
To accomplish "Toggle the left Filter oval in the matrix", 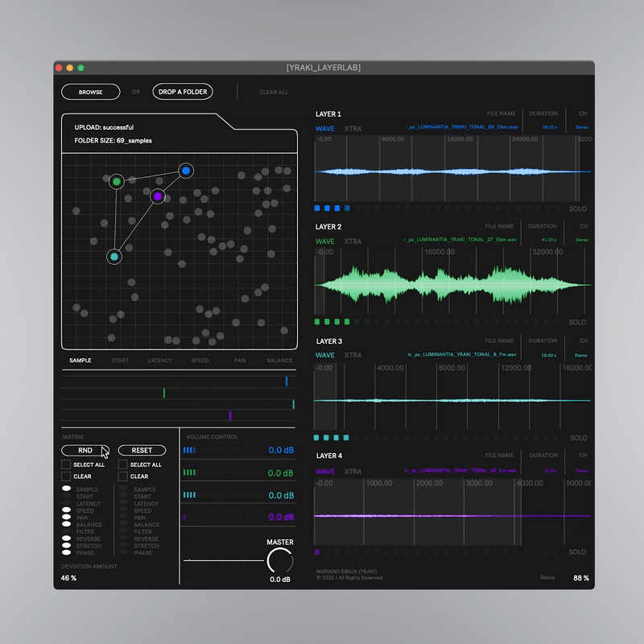I will coord(67,531).
